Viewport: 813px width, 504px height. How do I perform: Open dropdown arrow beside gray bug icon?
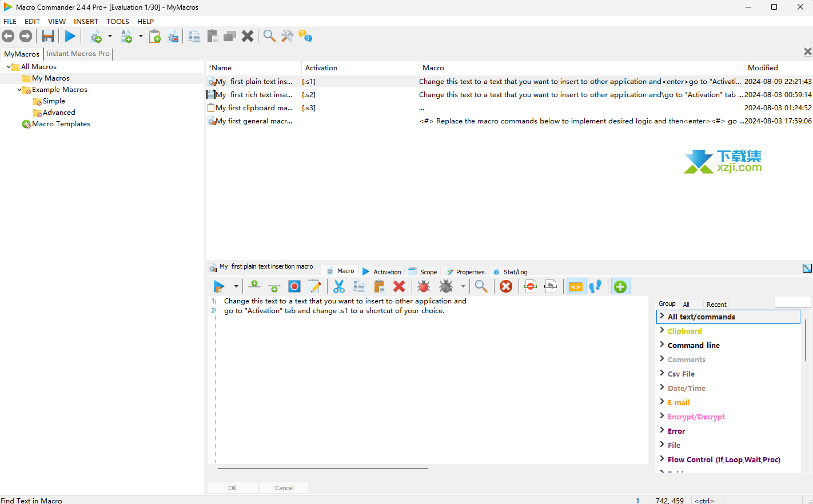point(463,286)
